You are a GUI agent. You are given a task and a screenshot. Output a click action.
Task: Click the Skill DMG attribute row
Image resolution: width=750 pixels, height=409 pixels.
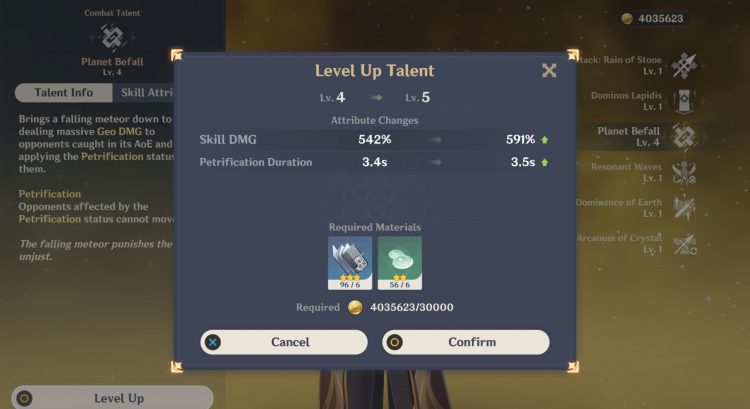[x=375, y=140]
